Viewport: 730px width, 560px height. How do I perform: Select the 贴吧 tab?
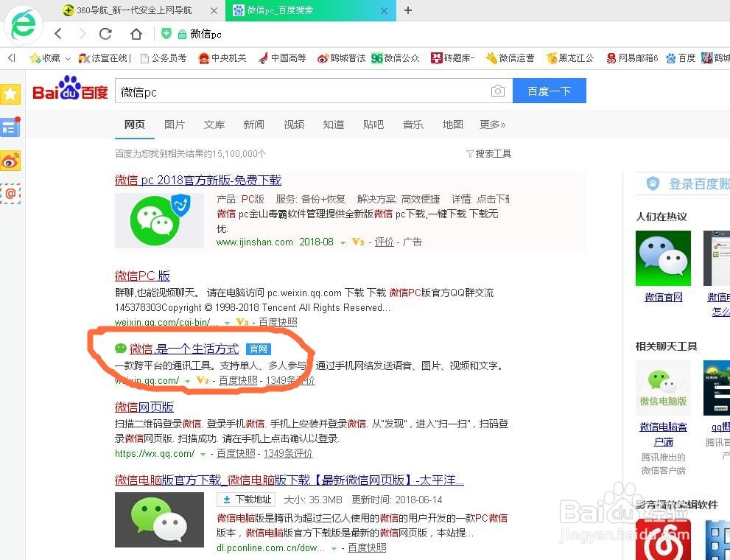click(373, 125)
